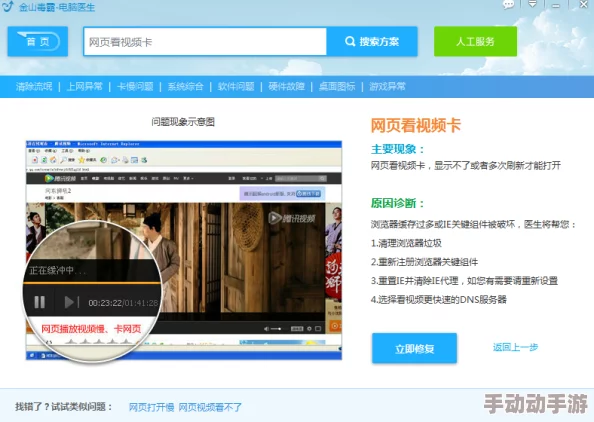
Task: Open the 桌面图标 category
Action: pos(337,87)
